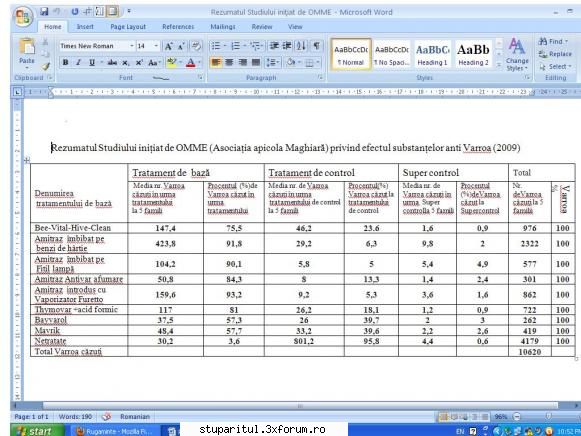Sort text alphabetically icon

click(x=301, y=46)
